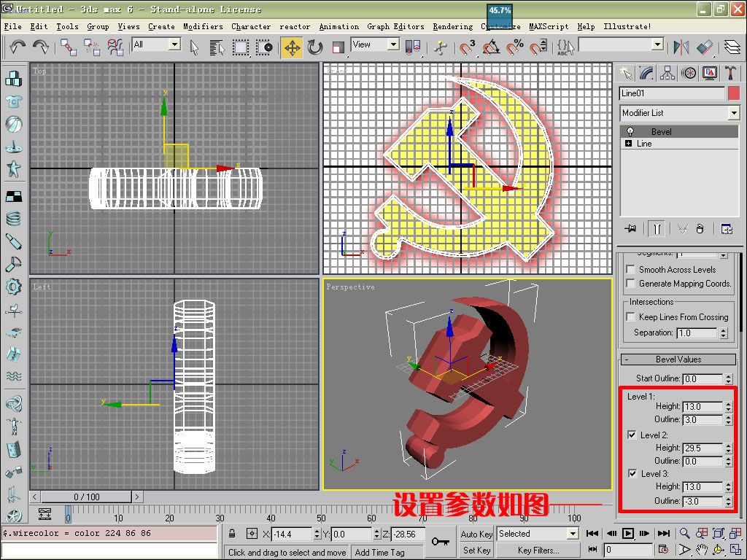Click the Auto Key button
The height and width of the screenshot is (560, 747).
click(476, 534)
